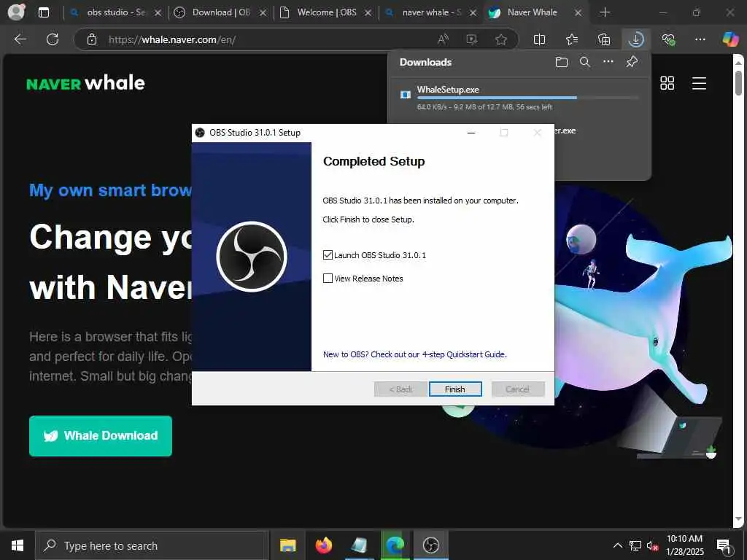The height and width of the screenshot is (560, 747).
Task: Launch Firefox from the taskbar
Action: (323, 545)
